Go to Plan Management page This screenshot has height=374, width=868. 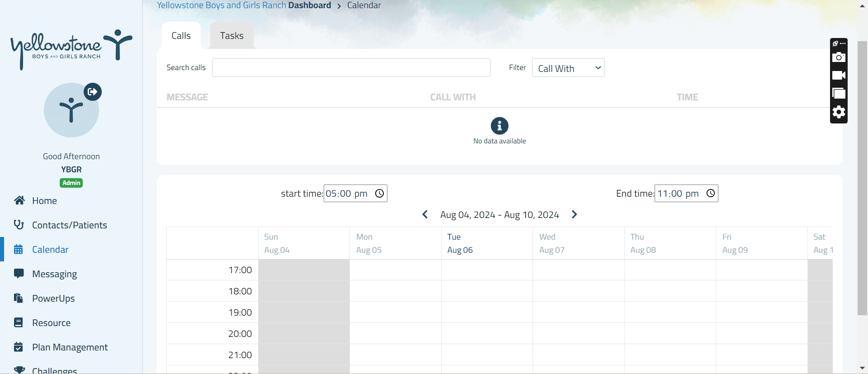70,347
